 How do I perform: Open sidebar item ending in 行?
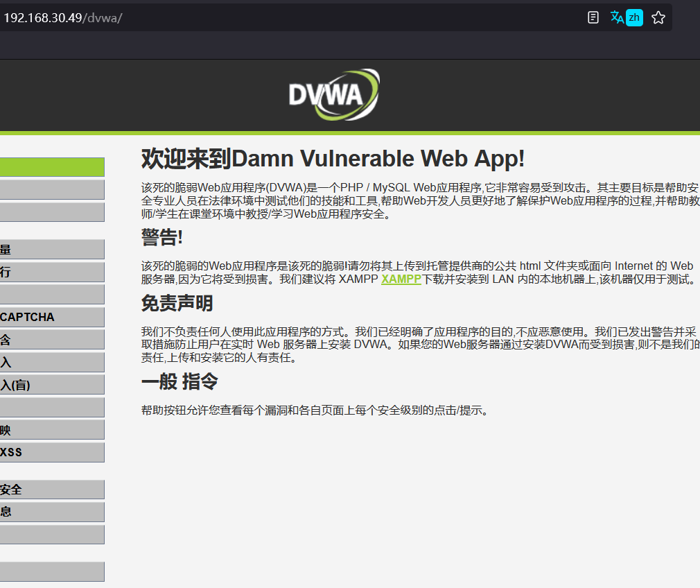point(52,272)
